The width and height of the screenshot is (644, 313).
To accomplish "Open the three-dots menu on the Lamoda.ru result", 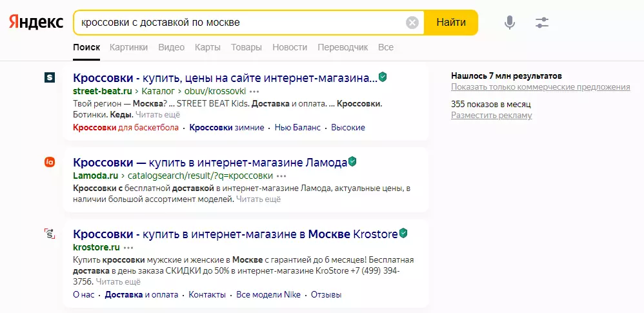I will (x=281, y=176).
